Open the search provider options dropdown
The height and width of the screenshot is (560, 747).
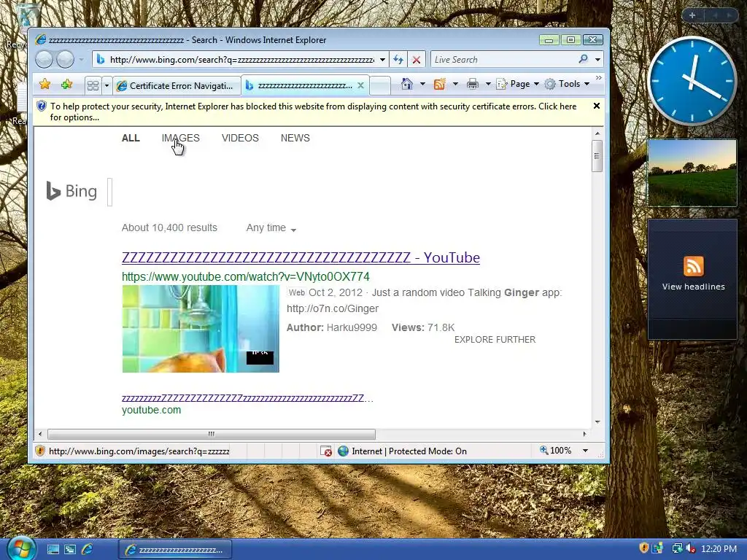[597, 60]
